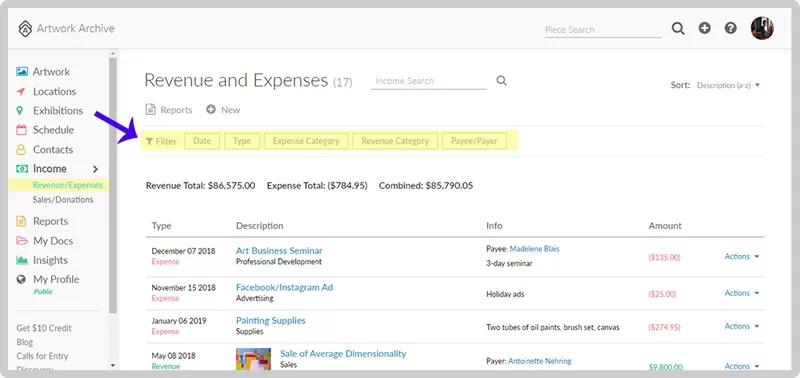This screenshot has width=800, height=378.
Task: Click the Artwork Archive logo icon
Action: (x=25, y=29)
